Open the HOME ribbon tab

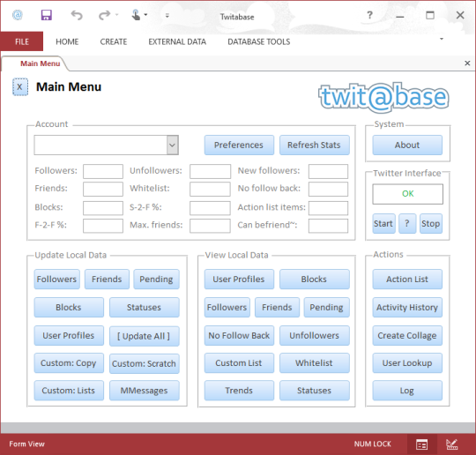[x=67, y=41]
